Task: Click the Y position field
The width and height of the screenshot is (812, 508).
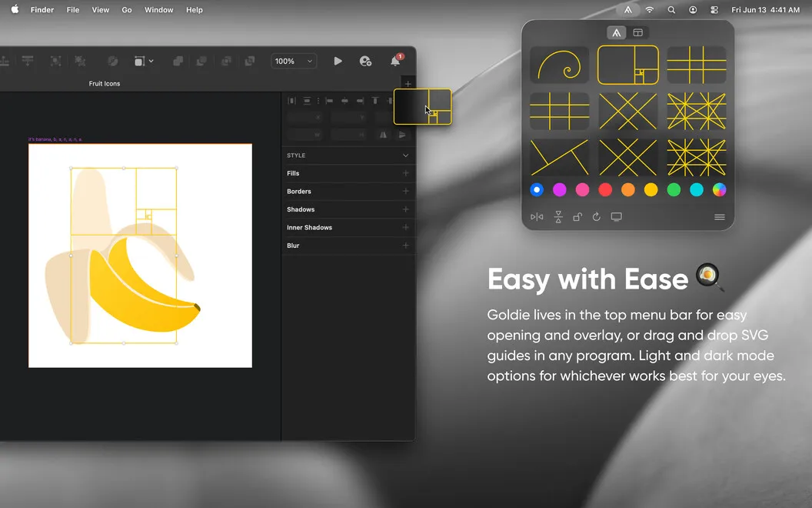Action: pyautogui.click(x=348, y=118)
